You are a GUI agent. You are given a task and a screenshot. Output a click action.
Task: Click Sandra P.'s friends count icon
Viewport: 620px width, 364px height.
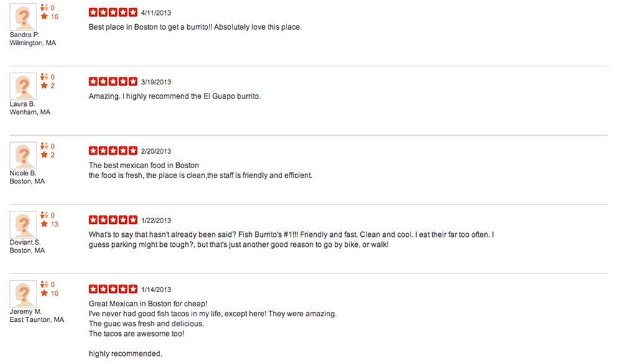coord(44,7)
